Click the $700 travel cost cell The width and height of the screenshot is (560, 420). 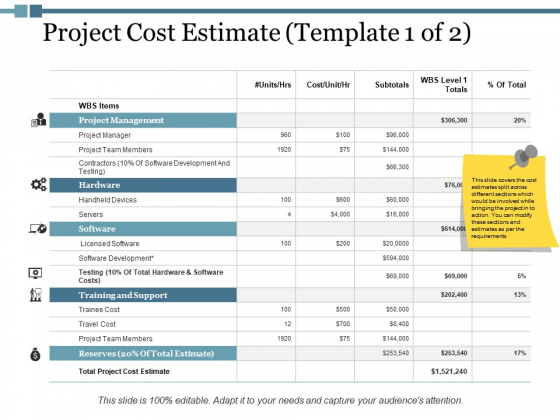(343, 324)
